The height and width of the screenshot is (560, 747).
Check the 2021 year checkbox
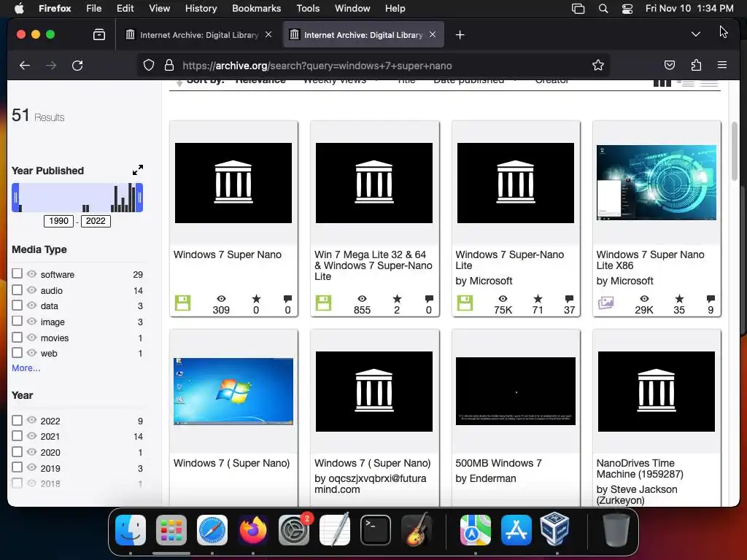click(18, 436)
